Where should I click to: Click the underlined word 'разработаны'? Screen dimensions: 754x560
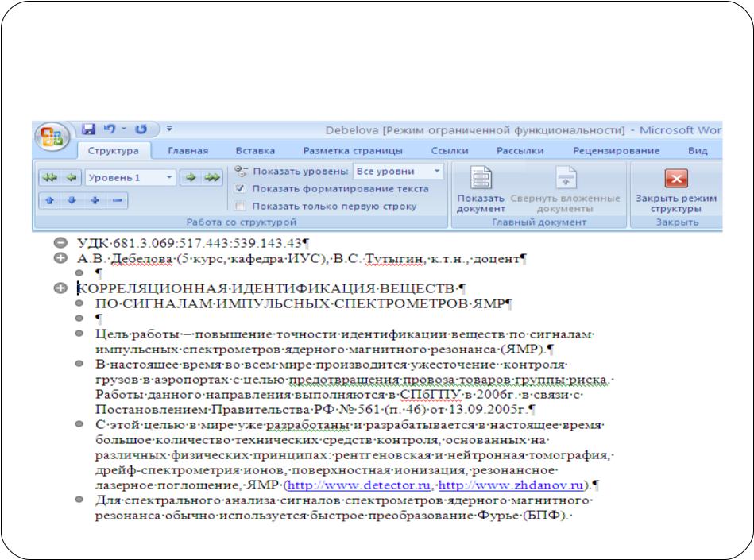pos(307,426)
